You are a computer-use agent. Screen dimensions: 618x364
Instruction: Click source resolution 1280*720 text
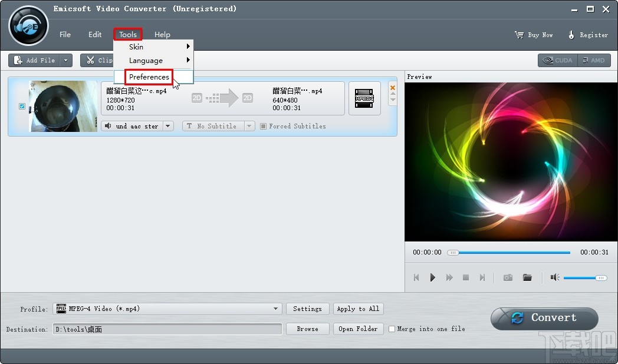tap(121, 100)
